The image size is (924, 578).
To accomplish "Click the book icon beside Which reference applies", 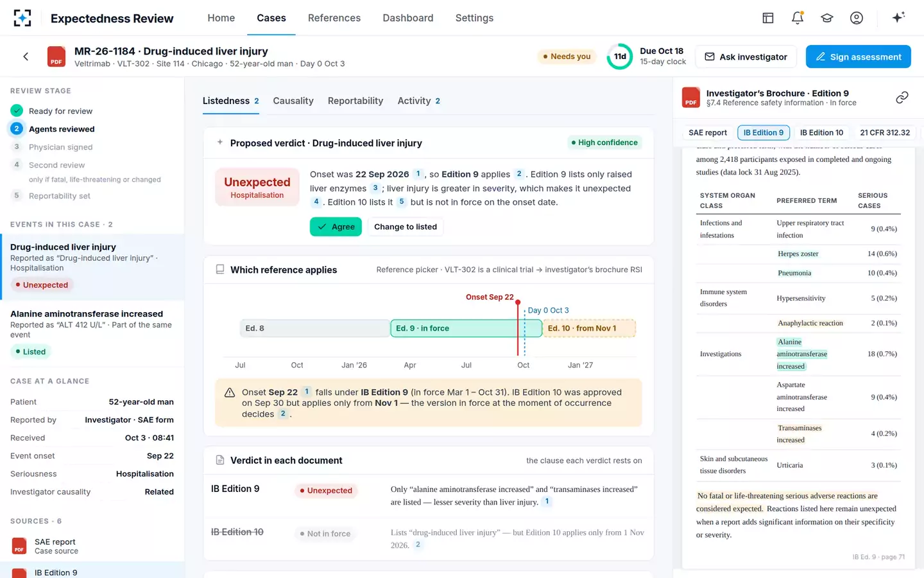I will (x=220, y=270).
